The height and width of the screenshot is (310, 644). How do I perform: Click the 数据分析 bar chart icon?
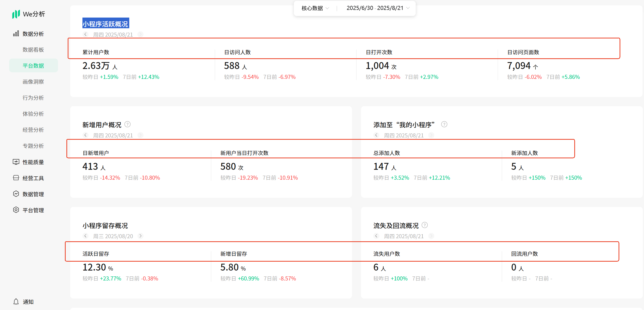point(16,34)
